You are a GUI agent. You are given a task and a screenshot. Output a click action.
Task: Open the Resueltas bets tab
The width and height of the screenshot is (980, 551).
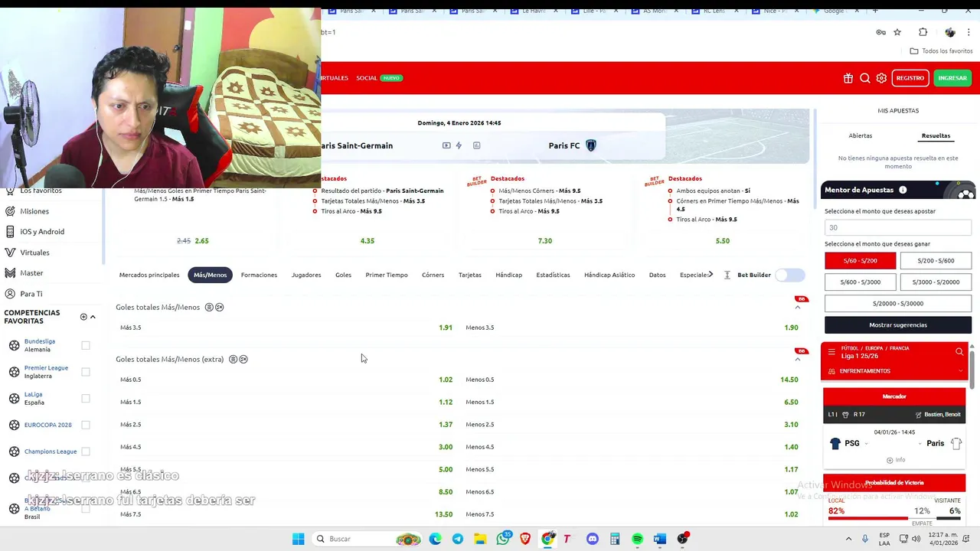[x=936, y=135]
